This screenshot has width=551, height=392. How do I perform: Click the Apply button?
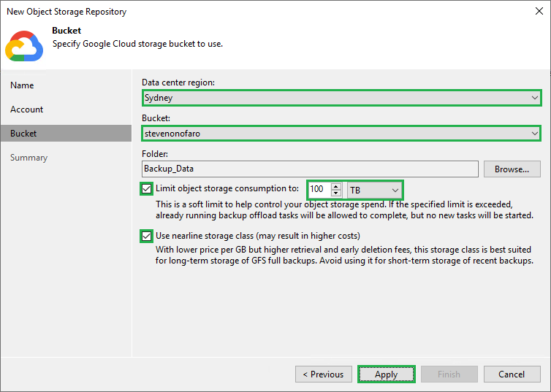pos(386,374)
